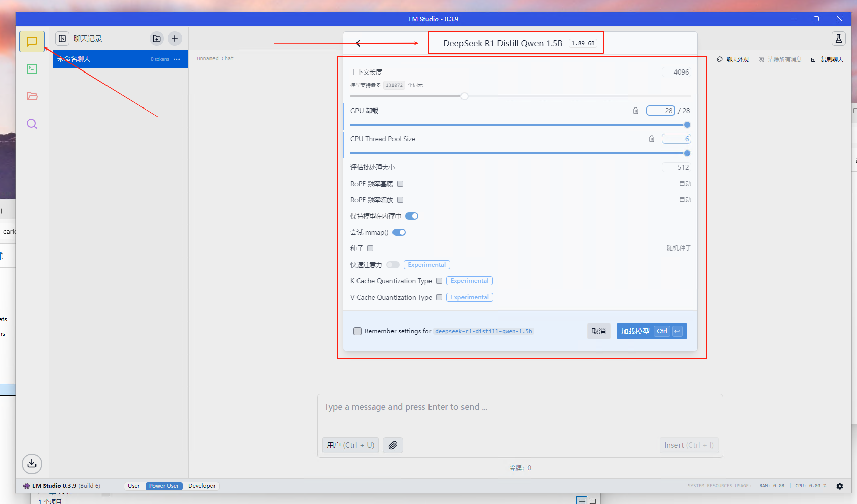Reset GPU 卸载 setting with trash icon
Viewport: 857px width, 504px height.
point(636,111)
